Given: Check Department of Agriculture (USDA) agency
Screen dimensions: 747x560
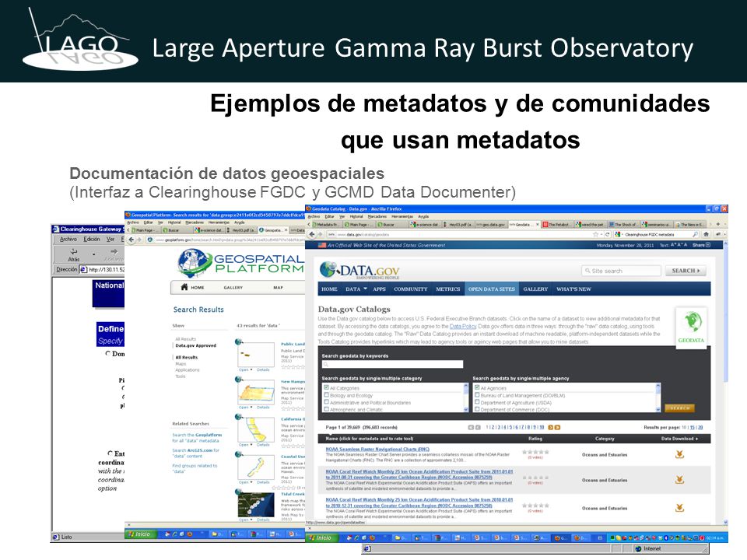Looking at the screenshot, I should pyautogui.click(x=477, y=402).
